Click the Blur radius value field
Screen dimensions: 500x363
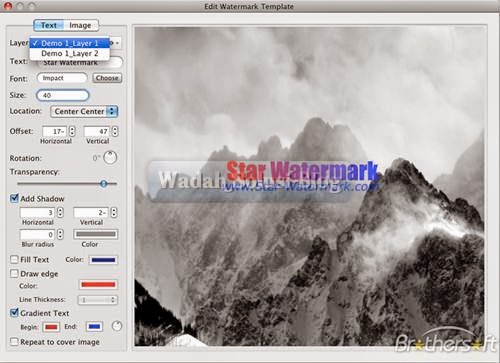point(38,234)
